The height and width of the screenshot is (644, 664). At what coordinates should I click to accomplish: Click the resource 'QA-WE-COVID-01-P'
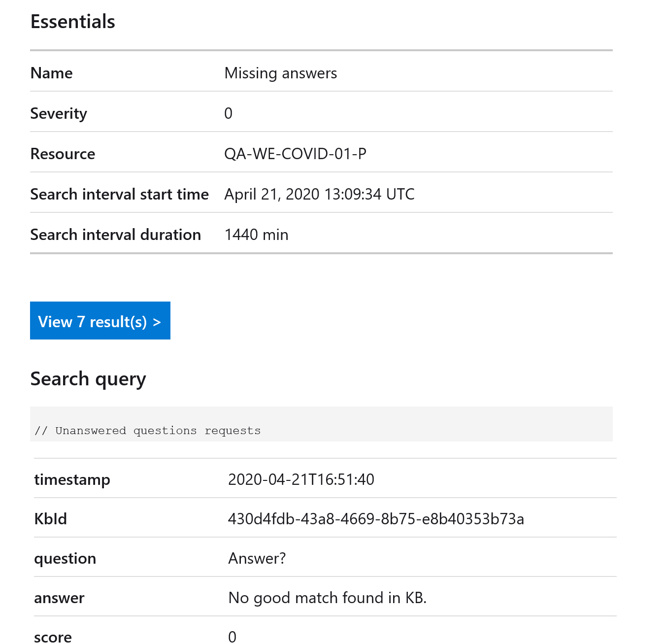click(x=295, y=154)
